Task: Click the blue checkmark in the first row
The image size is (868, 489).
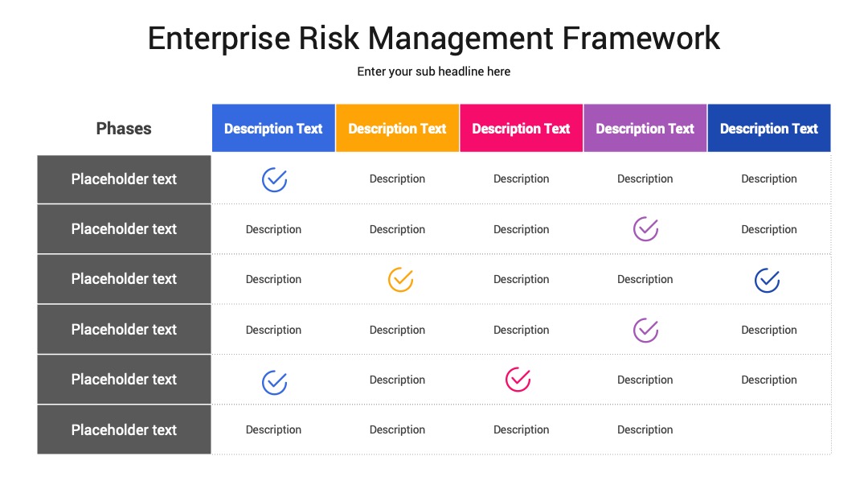Action: [274, 179]
